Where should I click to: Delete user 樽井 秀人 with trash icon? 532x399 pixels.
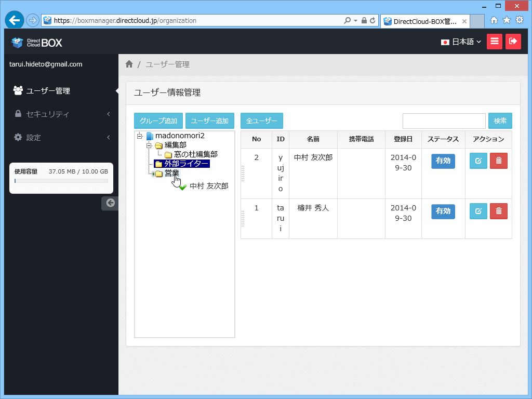click(x=499, y=211)
